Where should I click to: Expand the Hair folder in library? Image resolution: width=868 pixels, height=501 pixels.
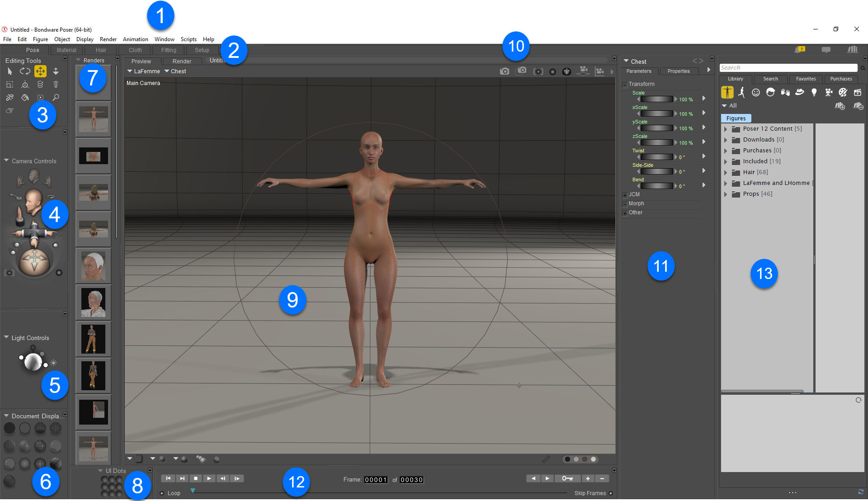click(726, 172)
